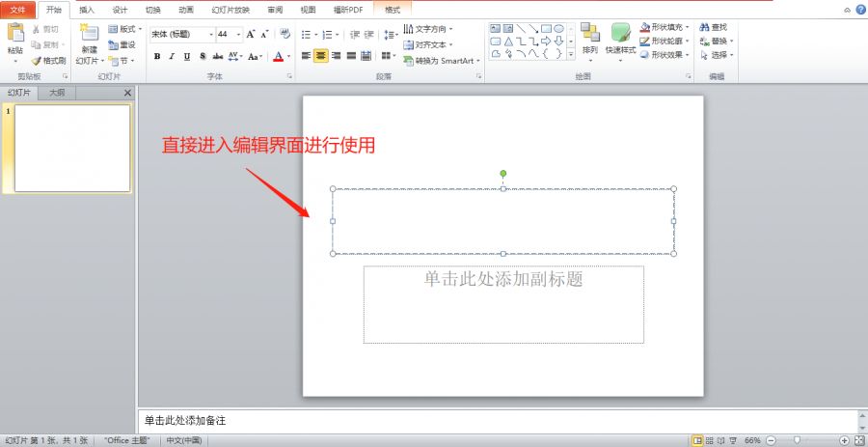This screenshot has width=868, height=447.
Task: Open the 对齐文本 align text dropdown
Action: 428,44
